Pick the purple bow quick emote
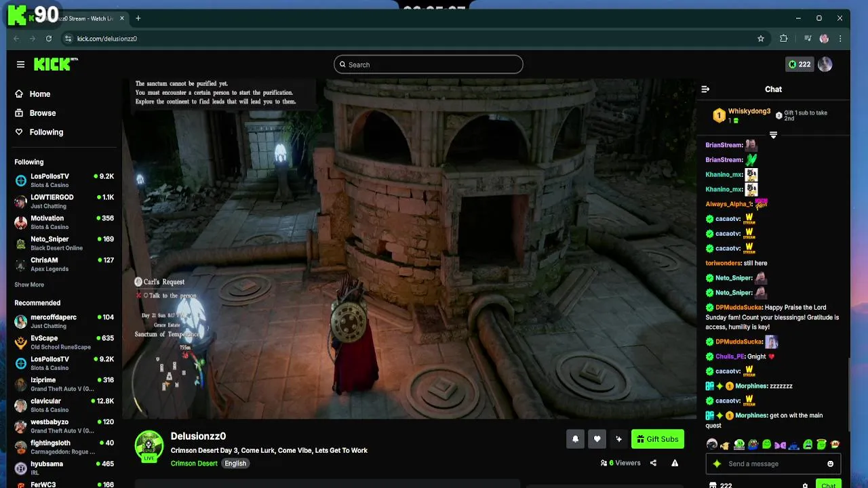Viewport: 868px width, 488px height. pyautogui.click(x=780, y=445)
